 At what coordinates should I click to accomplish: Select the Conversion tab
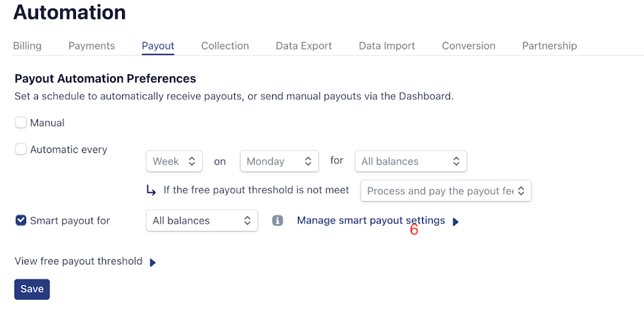pyautogui.click(x=469, y=45)
